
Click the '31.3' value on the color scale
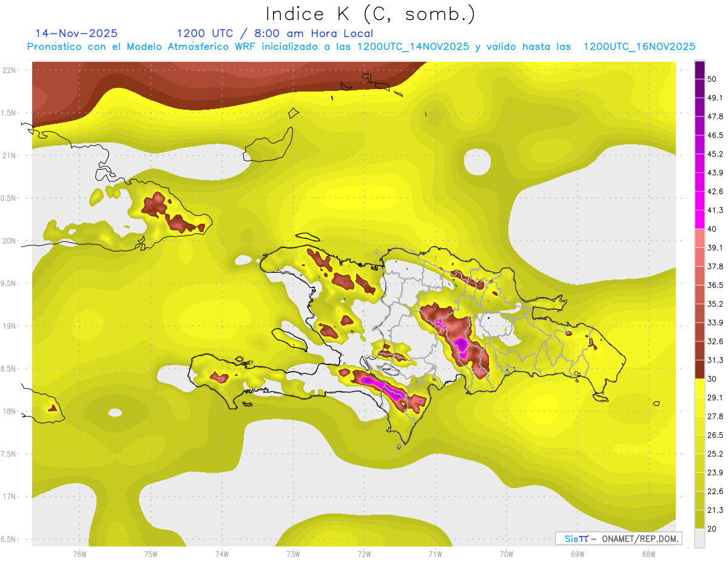coord(715,361)
